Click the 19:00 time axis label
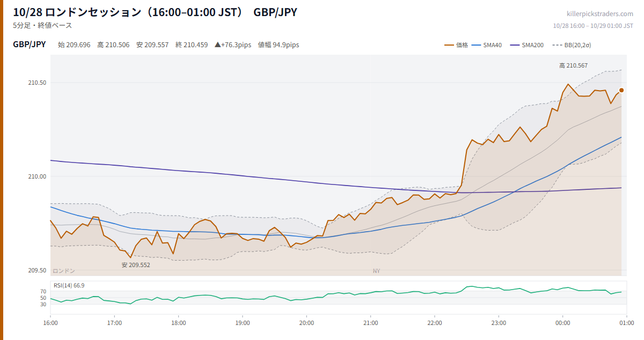The image size is (644, 340). point(243,323)
